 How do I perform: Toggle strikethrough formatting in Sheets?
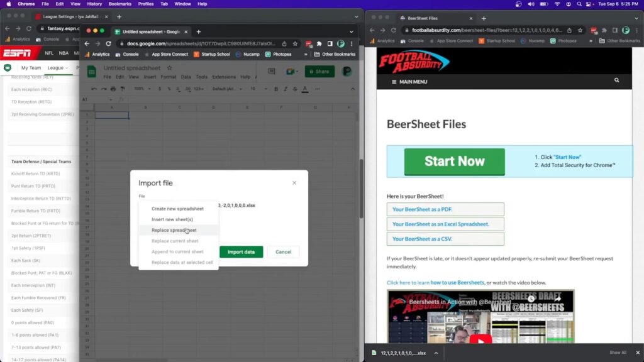pos(295,89)
